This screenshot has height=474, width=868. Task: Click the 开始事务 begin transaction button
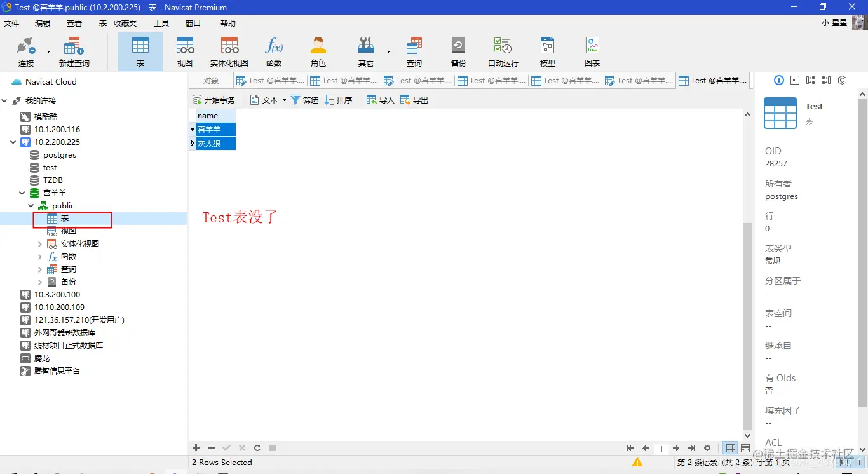pos(214,100)
